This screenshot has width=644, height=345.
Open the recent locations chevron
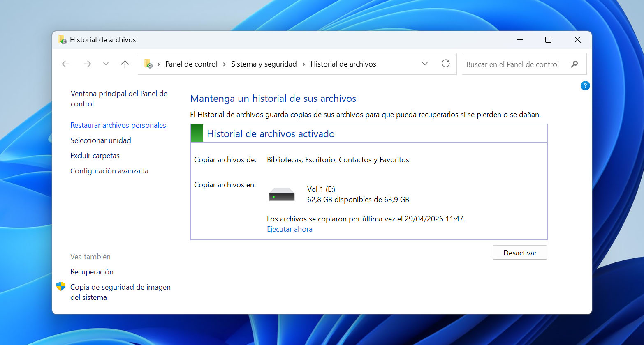(x=106, y=64)
